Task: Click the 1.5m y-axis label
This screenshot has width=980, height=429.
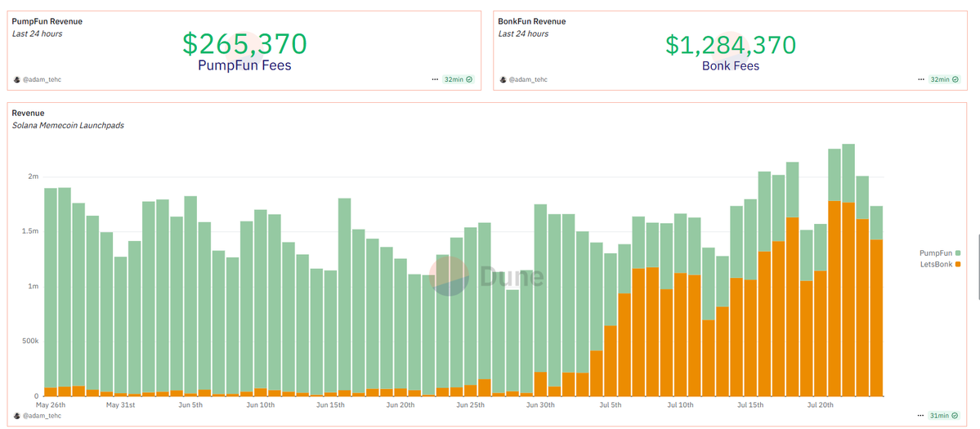Action: tap(31, 232)
